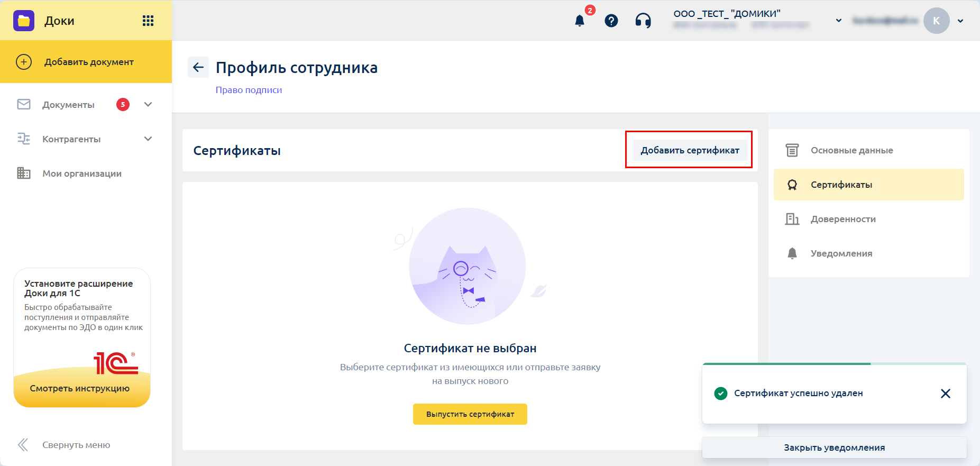This screenshot has width=980, height=466.
Task: Click the user avatar K
Action: coord(936,21)
